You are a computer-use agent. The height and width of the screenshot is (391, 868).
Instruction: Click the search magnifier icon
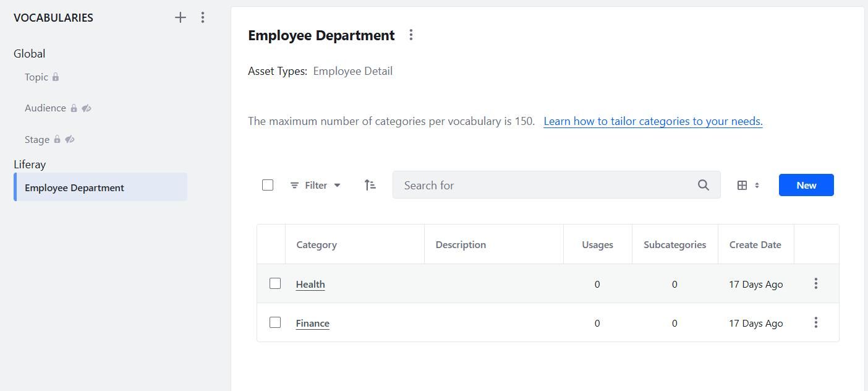coord(704,185)
